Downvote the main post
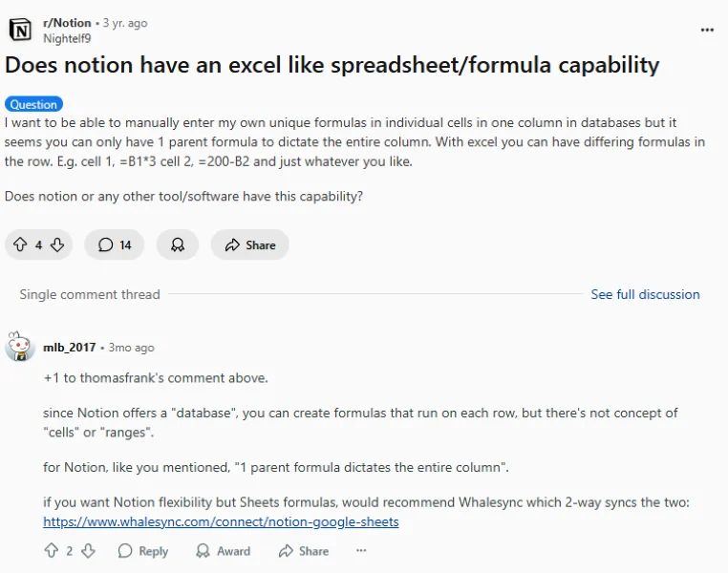728x573 pixels. 57,244
